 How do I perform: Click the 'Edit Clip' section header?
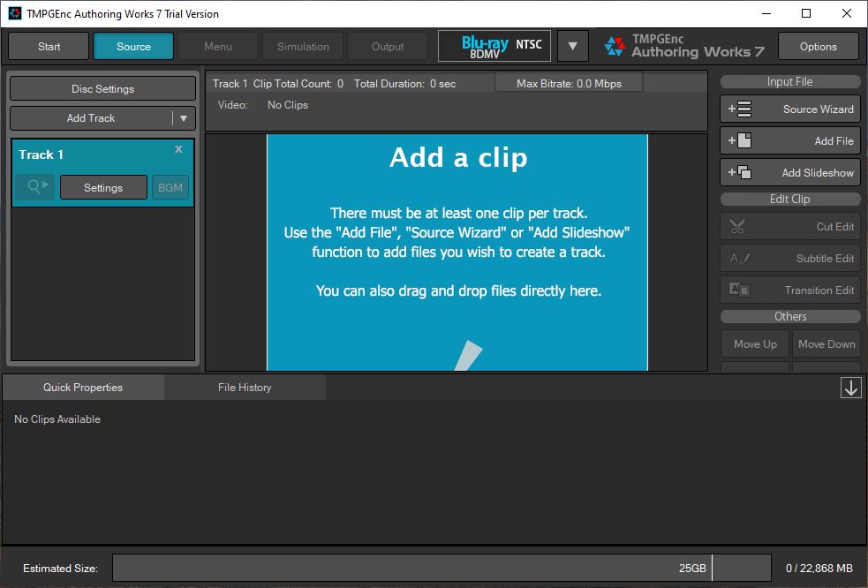[x=790, y=199]
